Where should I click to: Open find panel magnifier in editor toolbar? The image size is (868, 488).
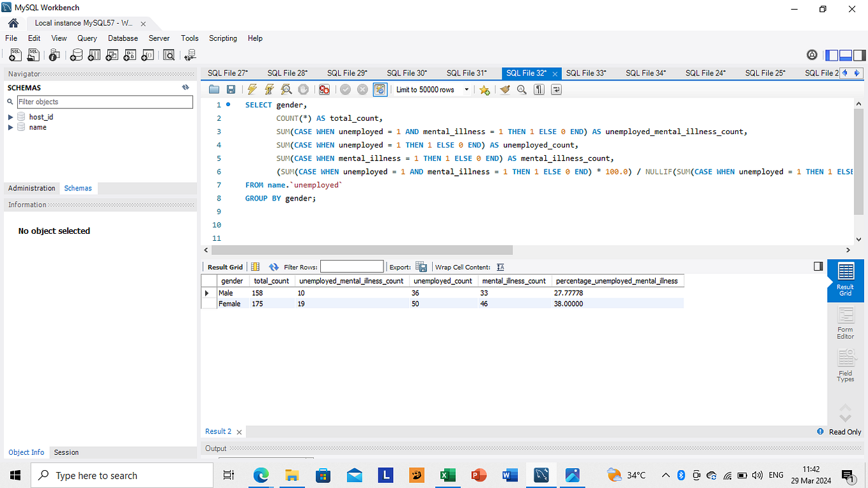coord(522,89)
